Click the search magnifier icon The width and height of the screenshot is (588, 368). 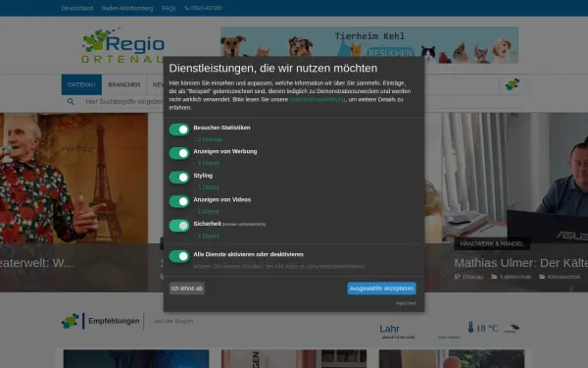[71, 101]
